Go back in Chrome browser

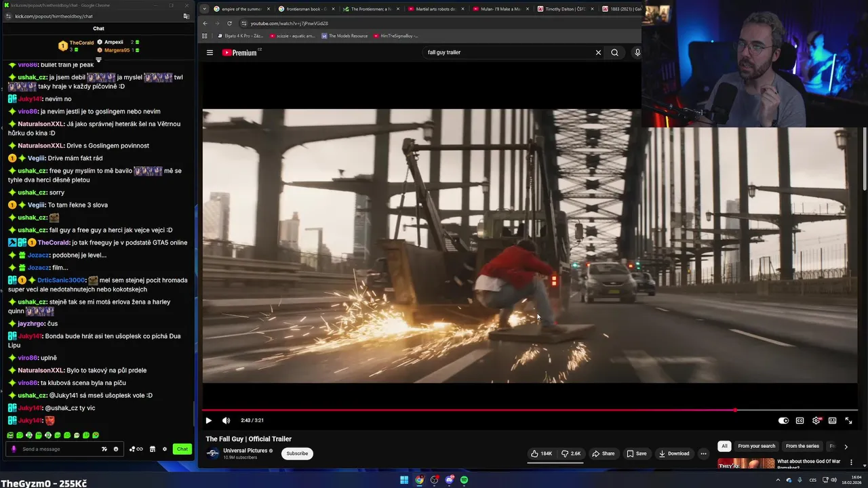pyautogui.click(x=205, y=23)
